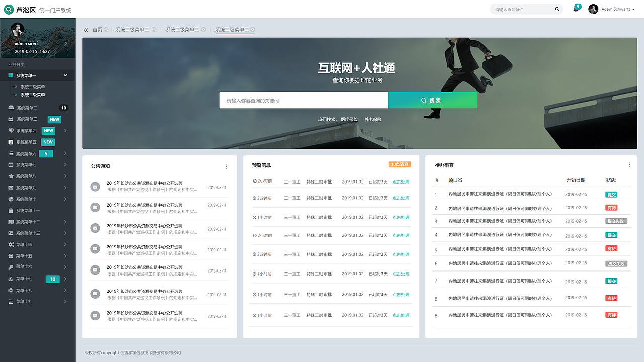
Task: Close the last active 系统二级菜单二 tab
Action: point(252,30)
